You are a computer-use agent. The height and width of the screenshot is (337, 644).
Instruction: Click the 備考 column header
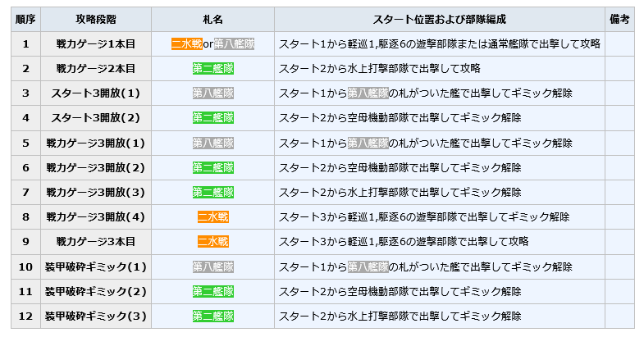(x=619, y=20)
